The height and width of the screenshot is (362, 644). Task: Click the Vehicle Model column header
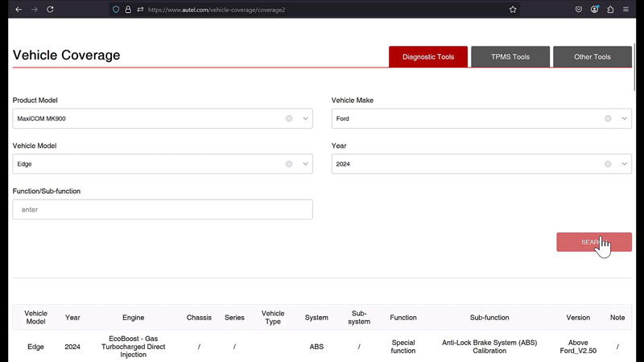click(x=35, y=317)
